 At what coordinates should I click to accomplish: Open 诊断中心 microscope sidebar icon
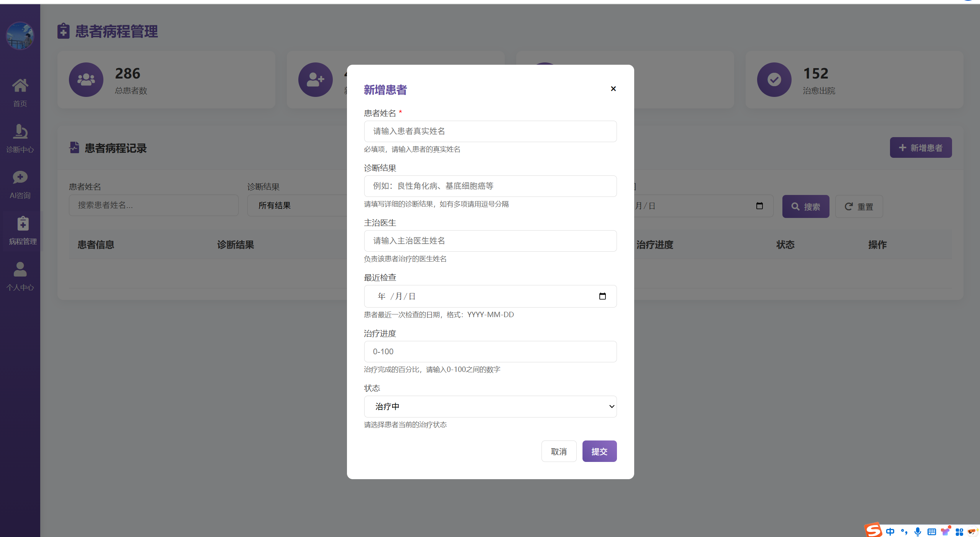tap(20, 131)
